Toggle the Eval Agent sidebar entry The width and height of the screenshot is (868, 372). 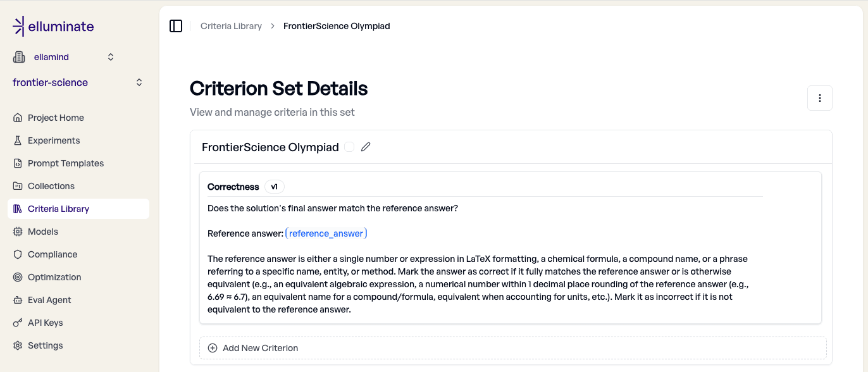pos(49,299)
